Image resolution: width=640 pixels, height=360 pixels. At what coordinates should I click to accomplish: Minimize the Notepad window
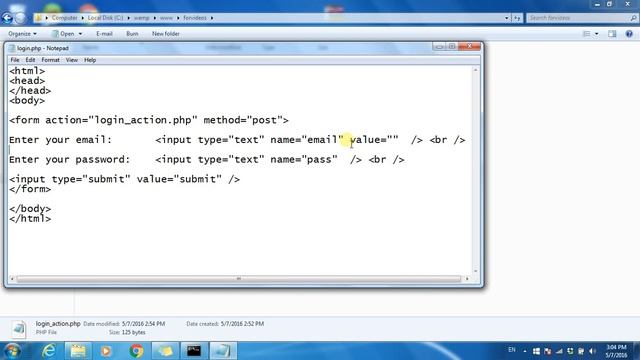coord(439,47)
